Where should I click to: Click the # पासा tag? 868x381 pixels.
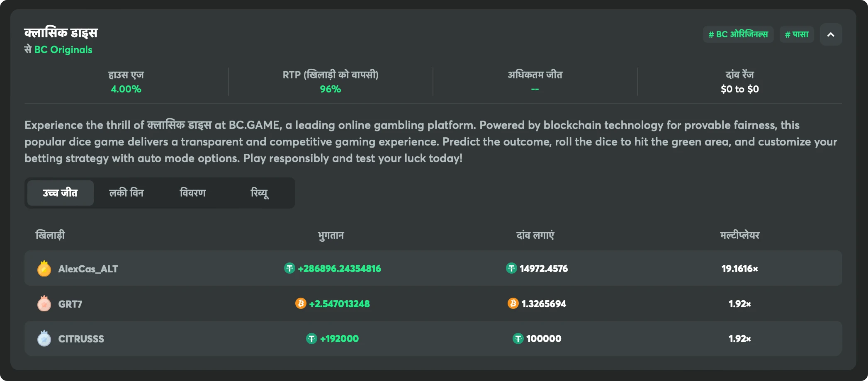797,34
